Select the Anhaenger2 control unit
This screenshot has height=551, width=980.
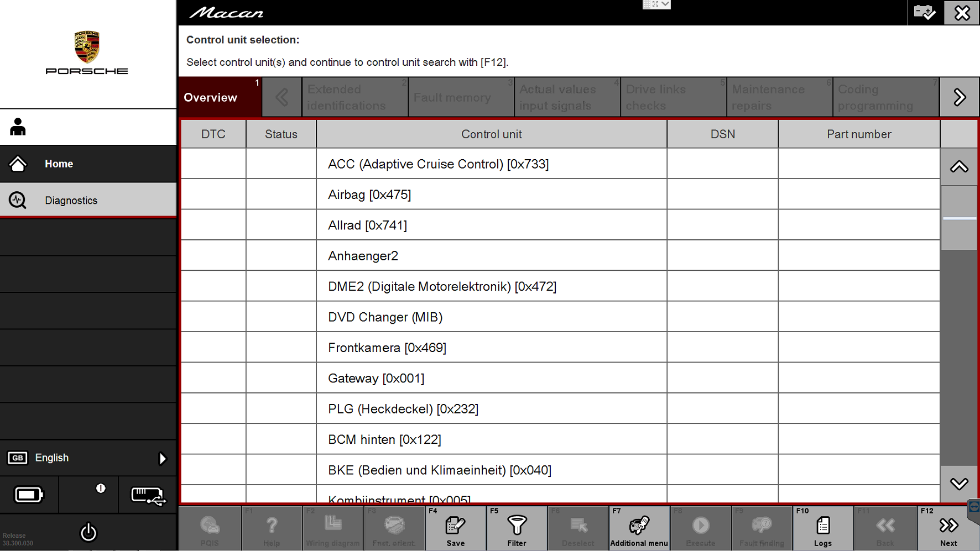point(560,256)
